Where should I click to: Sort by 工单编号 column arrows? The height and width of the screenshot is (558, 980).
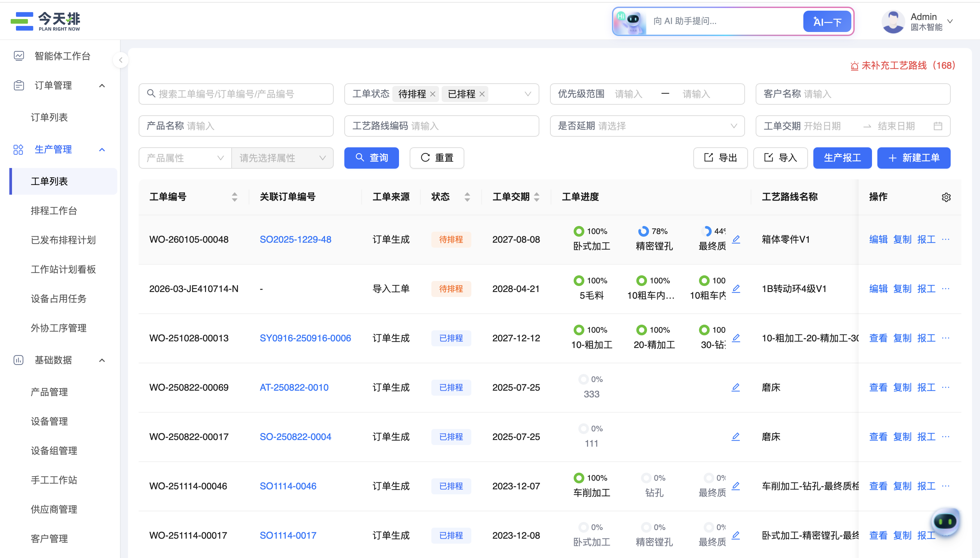234,197
